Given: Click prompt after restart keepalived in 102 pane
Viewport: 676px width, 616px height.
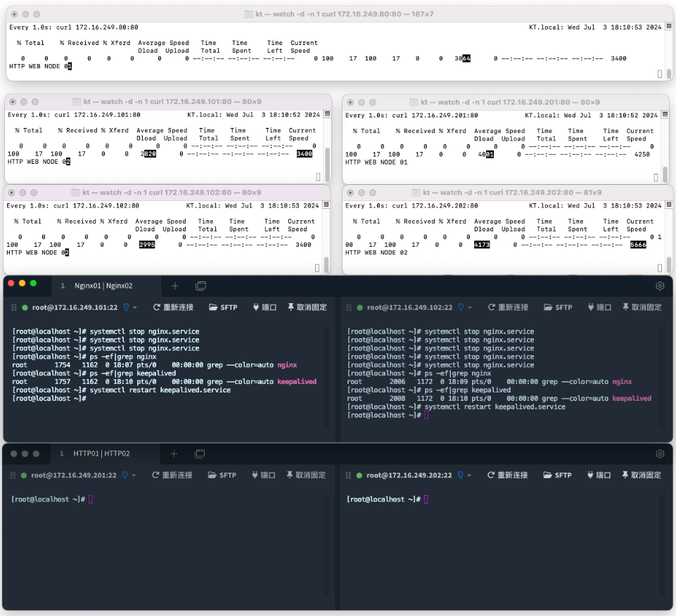Looking at the screenshot, I should pyautogui.click(x=426, y=415).
